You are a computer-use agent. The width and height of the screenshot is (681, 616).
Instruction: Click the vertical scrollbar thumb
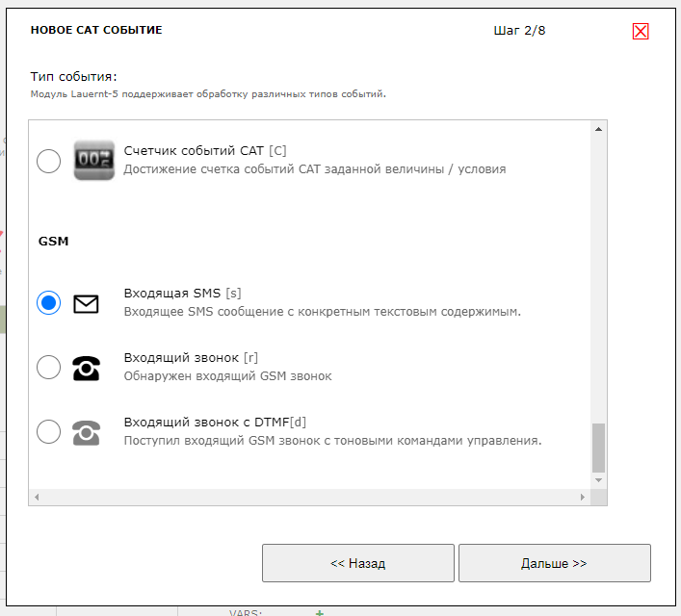tap(598, 447)
